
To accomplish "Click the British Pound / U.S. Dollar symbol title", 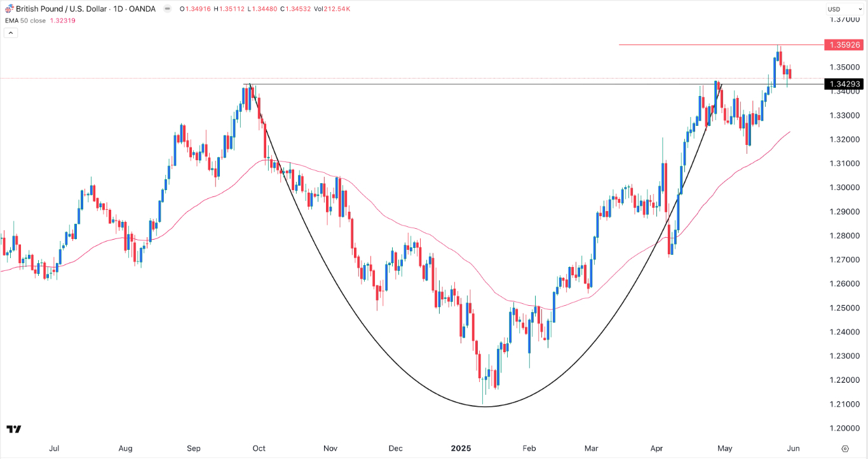I will click(61, 9).
